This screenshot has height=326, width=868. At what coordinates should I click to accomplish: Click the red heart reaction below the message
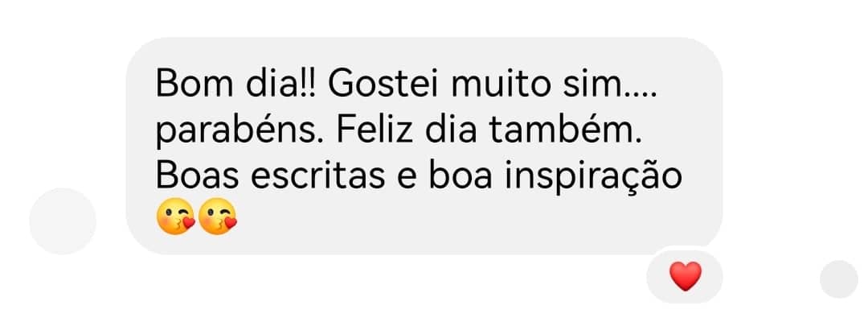[686, 276]
